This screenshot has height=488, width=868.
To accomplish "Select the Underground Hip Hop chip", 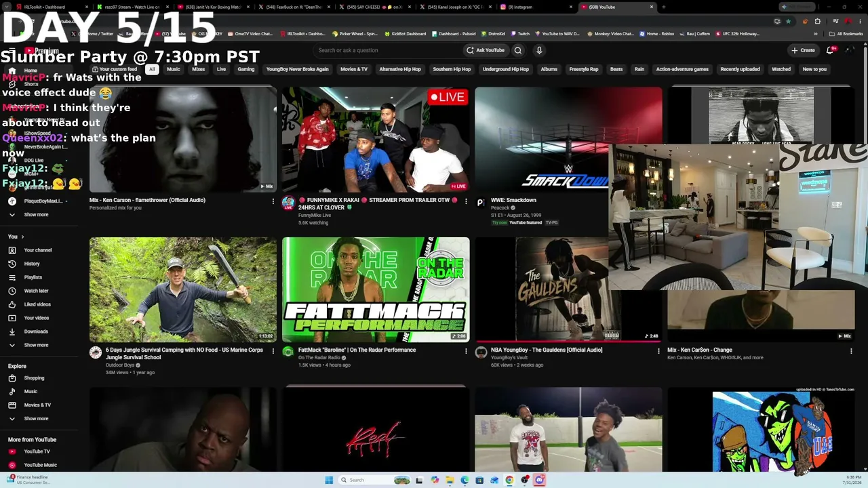I will 505,69.
